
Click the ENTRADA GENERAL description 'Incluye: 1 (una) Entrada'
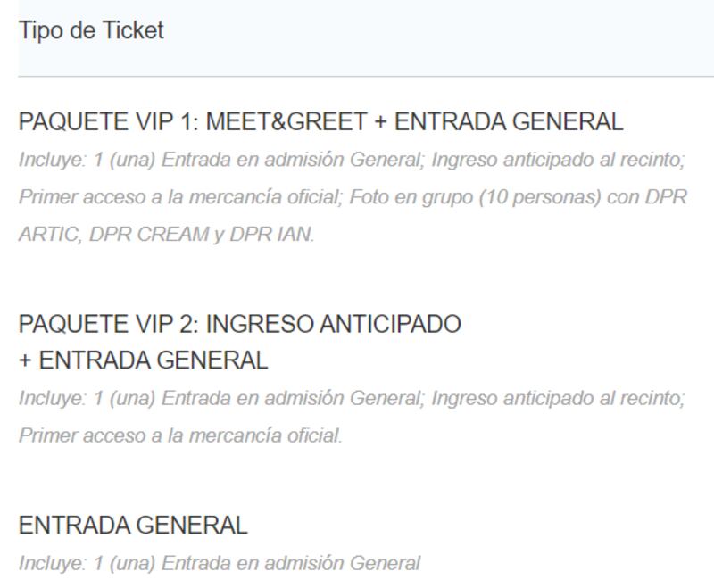point(220,563)
